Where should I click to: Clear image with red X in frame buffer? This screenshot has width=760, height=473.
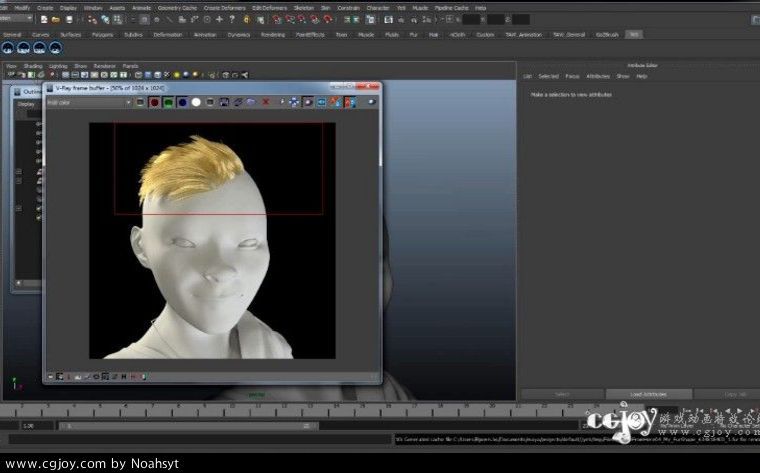(x=266, y=102)
